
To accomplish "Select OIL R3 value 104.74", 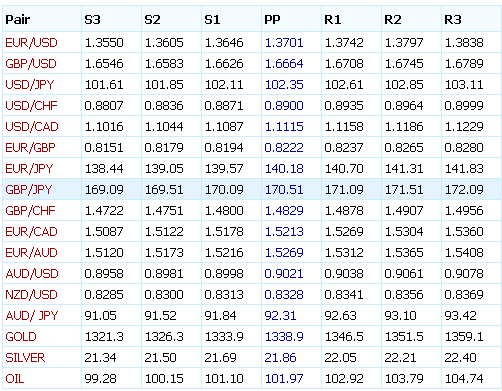I will point(464,379).
